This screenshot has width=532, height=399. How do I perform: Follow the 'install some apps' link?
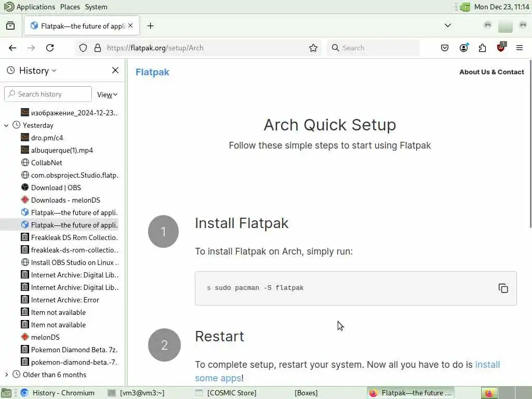pyautogui.click(x=487, y=365)
